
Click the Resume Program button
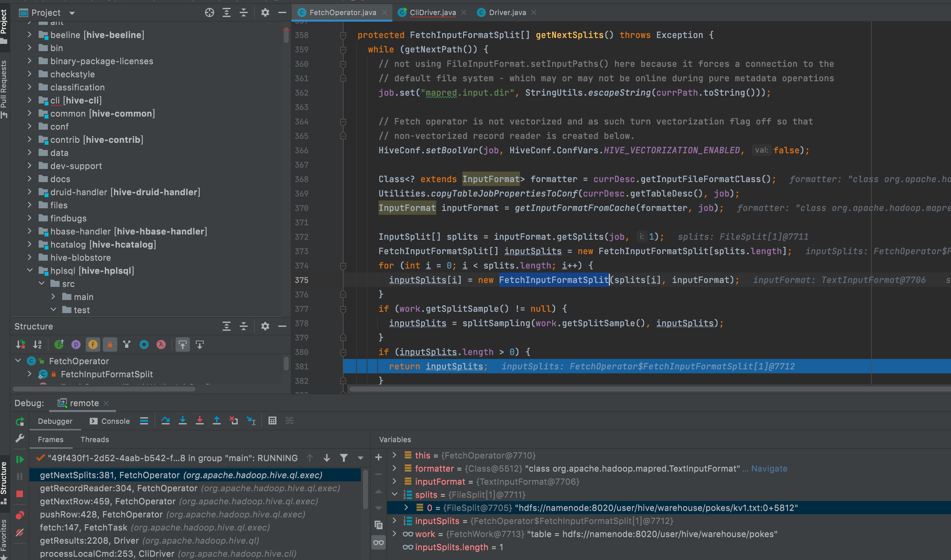(20, 459)
